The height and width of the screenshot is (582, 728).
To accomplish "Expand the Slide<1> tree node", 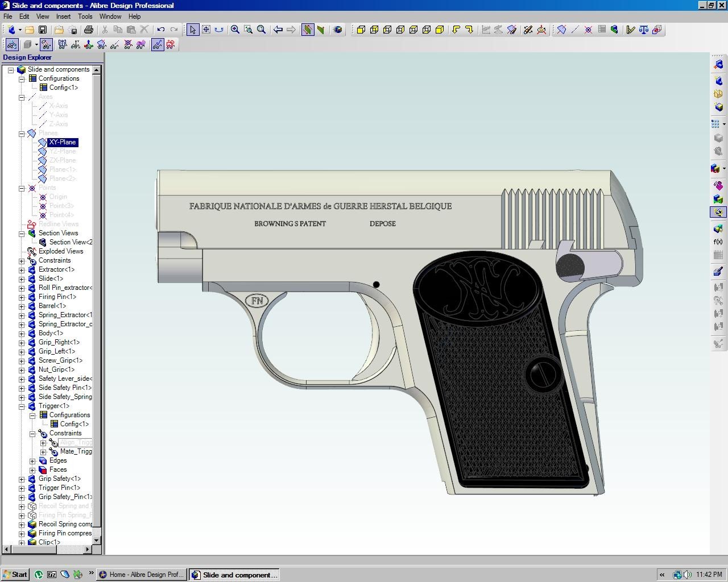I will coord(22,279).
